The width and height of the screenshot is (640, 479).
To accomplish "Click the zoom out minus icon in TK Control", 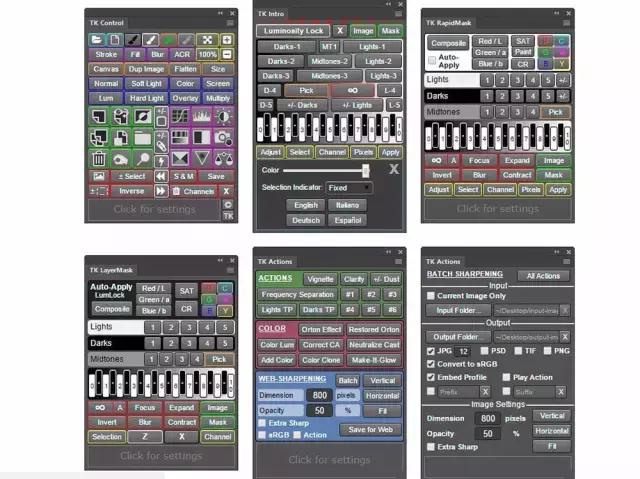I will 227,54.
